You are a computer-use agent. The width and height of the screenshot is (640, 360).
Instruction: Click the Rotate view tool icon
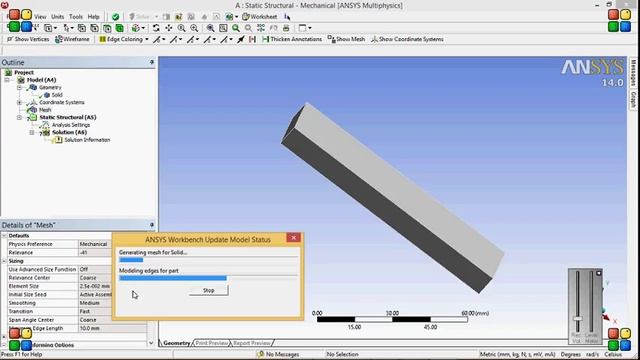click(x=156, y=28)
